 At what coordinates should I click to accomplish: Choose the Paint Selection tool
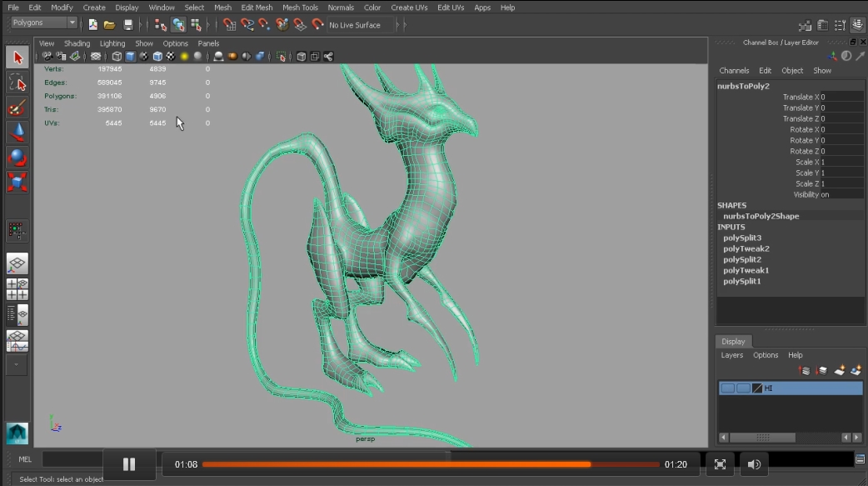(17, 108)
